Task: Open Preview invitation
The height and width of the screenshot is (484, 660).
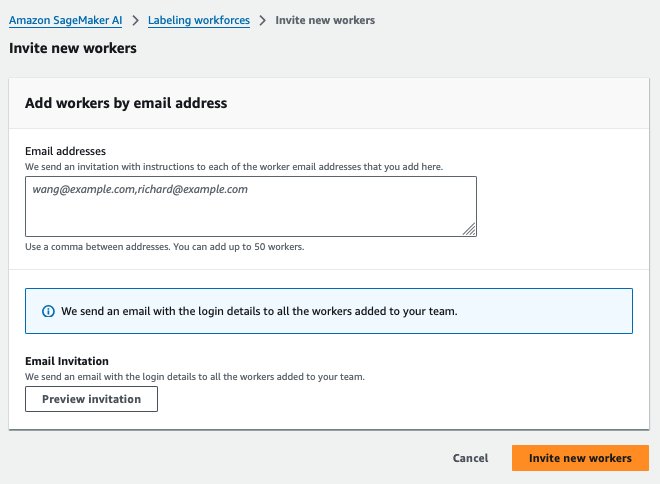Action: (x=91, y=399)
